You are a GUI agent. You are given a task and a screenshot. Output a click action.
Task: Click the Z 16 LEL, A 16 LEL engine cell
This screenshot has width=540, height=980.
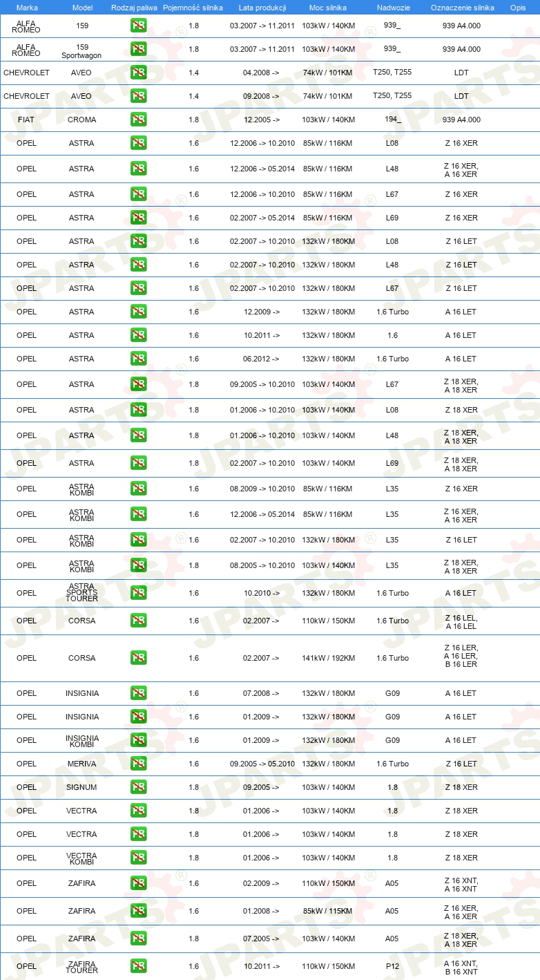[x=461, y=622]
